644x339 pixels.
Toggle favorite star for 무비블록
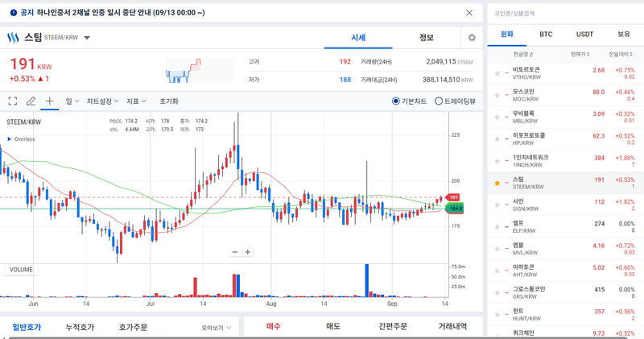coord(497,117)
